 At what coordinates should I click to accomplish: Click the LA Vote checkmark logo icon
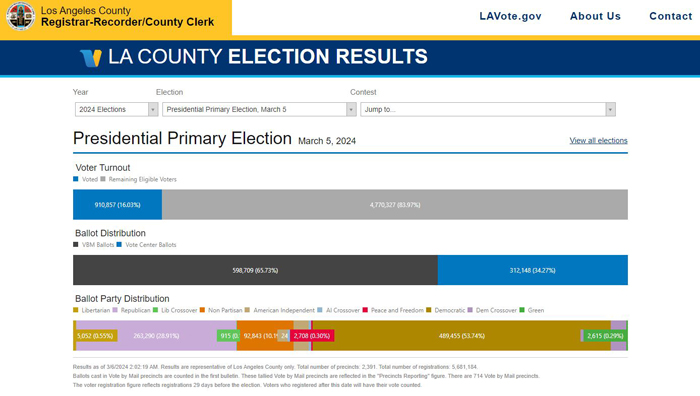(91, 58)
